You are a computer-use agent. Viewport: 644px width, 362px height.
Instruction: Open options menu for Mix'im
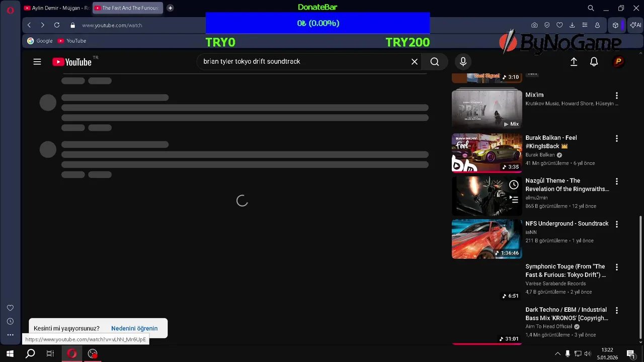617,96
